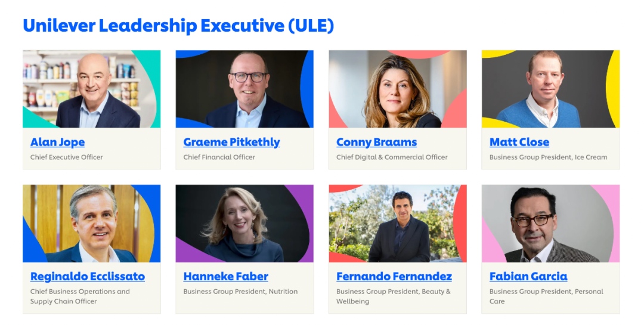Open Conny Braams' profile link
The image size is (644, 325).
[376, 142]
